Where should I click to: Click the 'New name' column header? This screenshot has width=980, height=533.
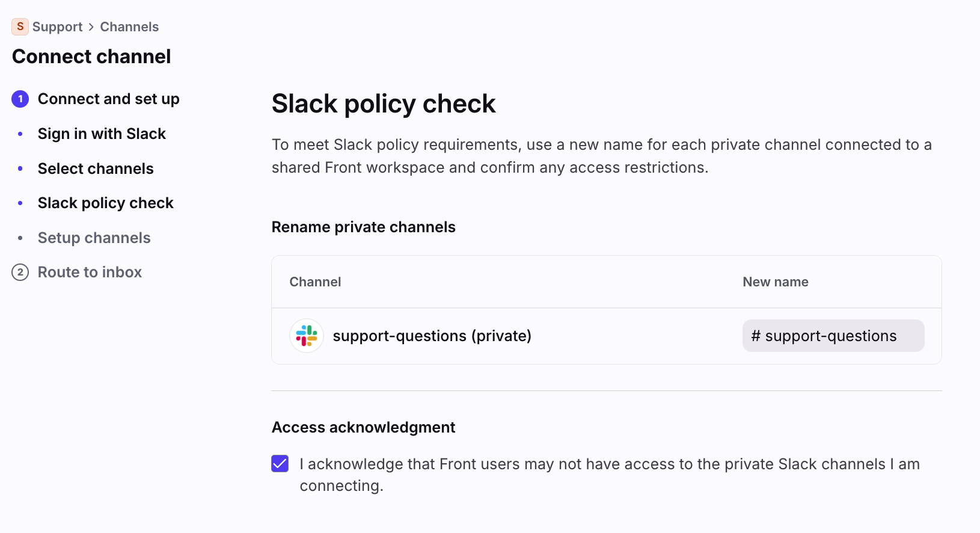click(x=775, y=282)
